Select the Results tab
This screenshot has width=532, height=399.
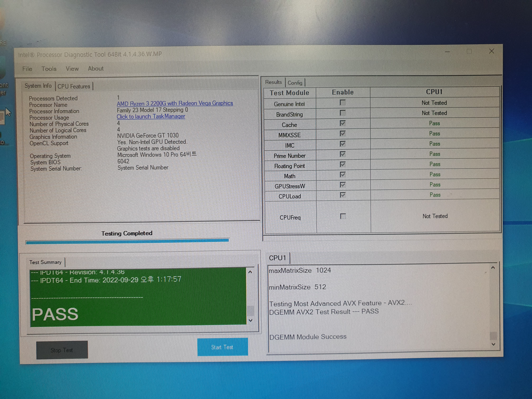tap(274, 82)
